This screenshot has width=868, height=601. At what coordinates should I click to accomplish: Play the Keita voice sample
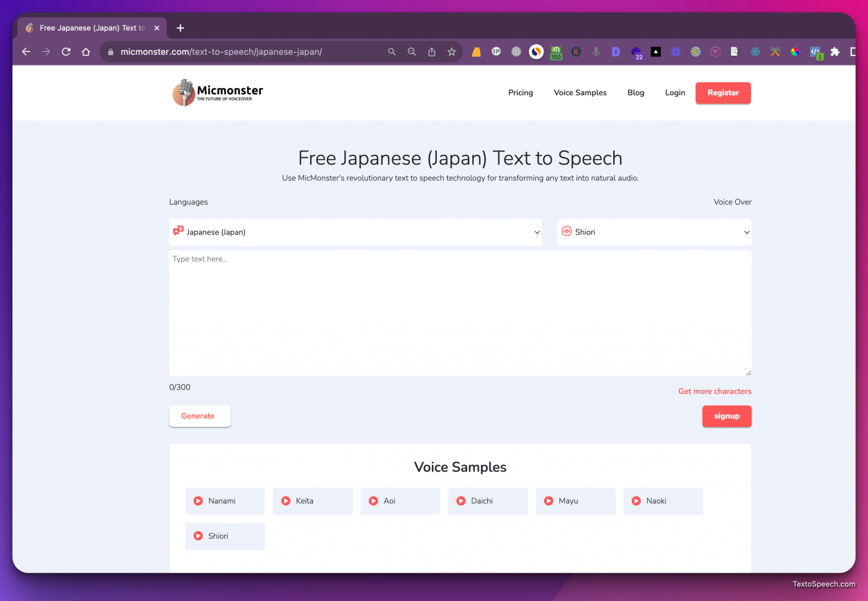point(285,501)
